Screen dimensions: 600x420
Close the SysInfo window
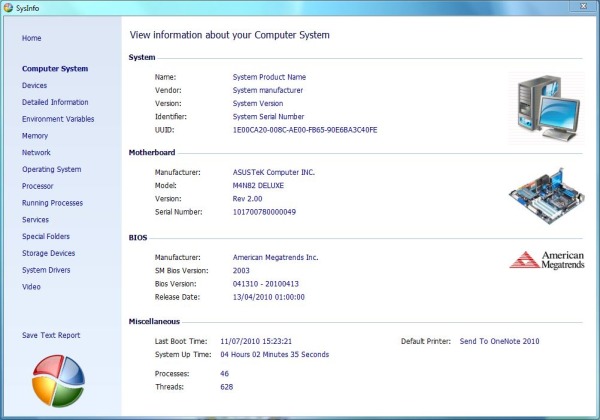[583, 6]
